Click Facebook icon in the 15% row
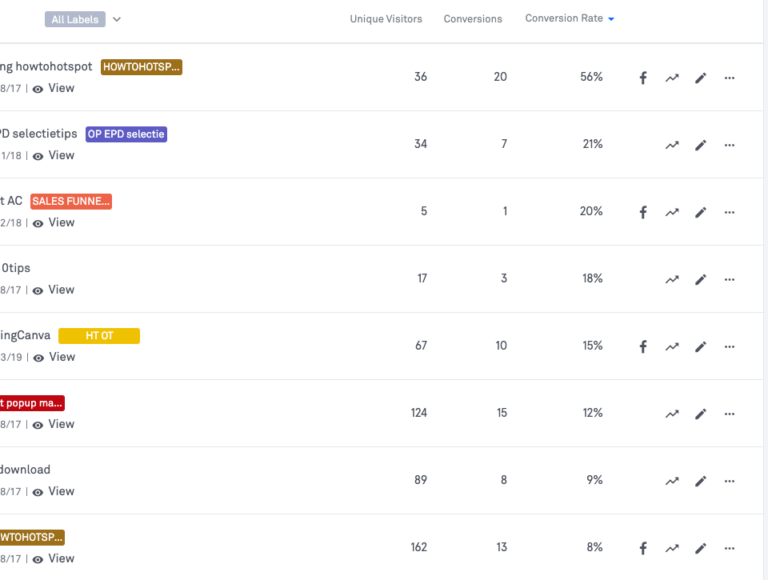This screenshot has width=768, height=580. coord(643,347)
